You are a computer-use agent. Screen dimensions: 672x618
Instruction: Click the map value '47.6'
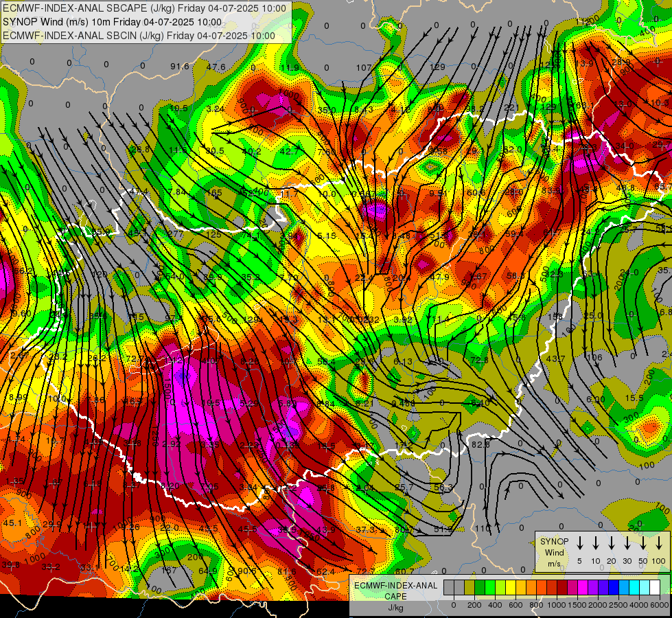(x=216, y=67)
